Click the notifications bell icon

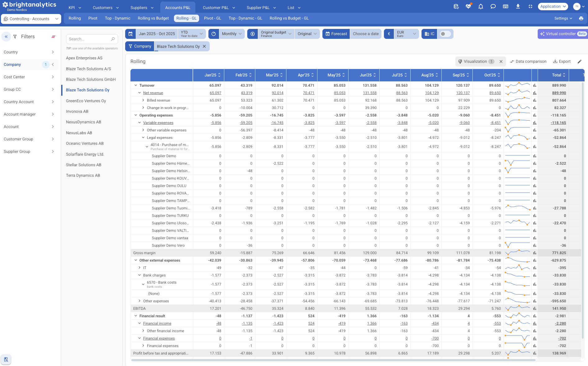[481, 7]
